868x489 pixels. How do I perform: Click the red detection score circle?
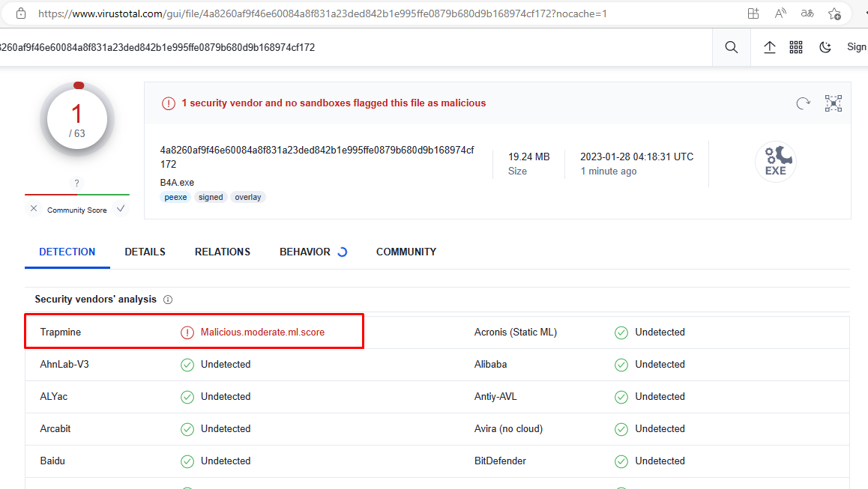click(x=77, y=118)
